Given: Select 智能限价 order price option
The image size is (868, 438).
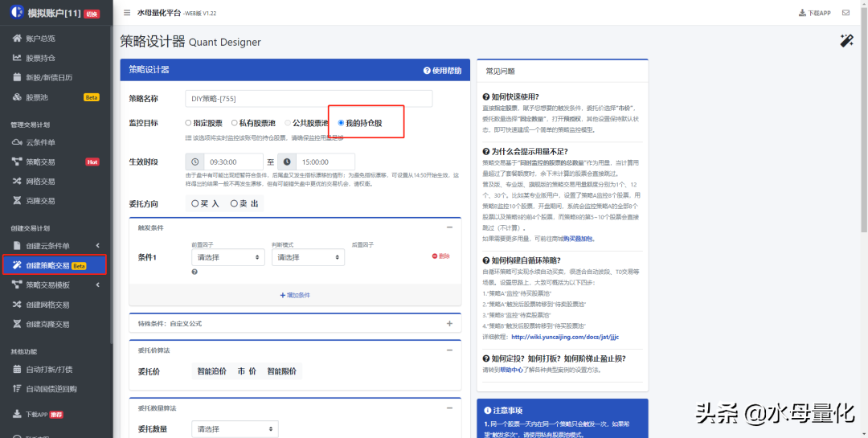Looking at the screenshot, I should coord(282,371).
